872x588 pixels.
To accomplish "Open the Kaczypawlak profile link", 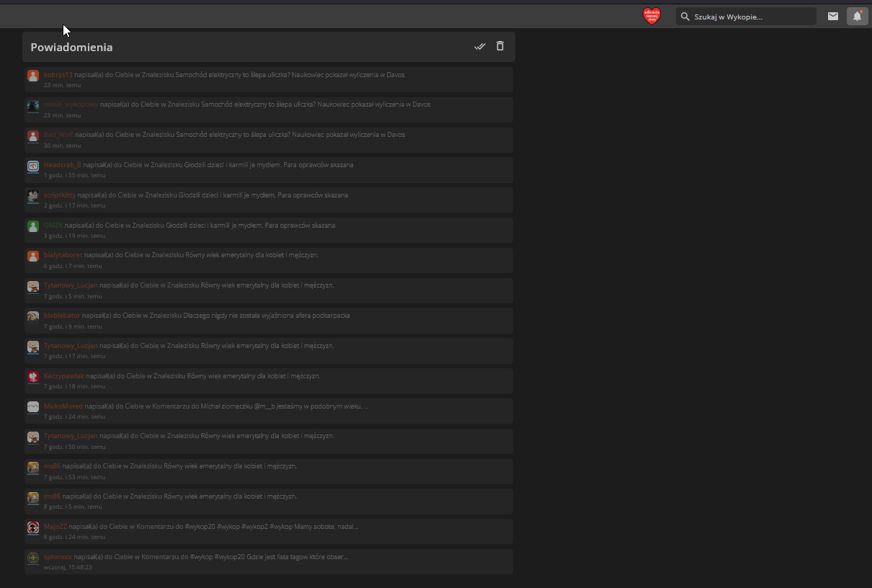I will [64, 376].
